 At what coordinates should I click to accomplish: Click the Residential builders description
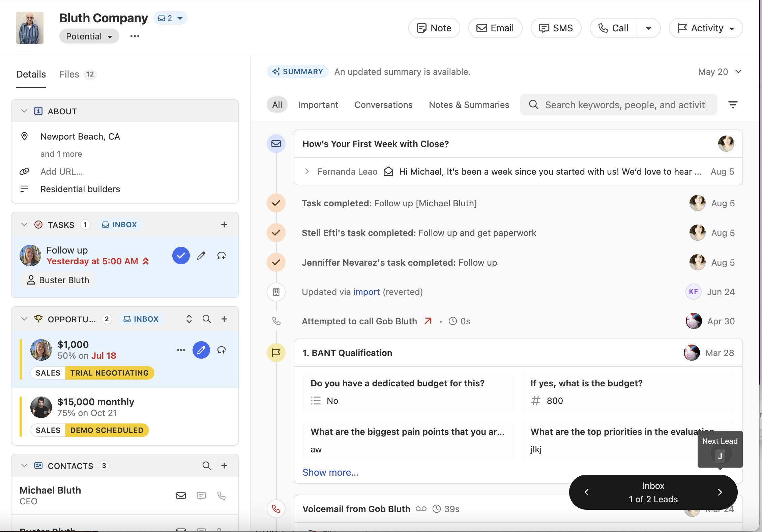coord(80,189)
